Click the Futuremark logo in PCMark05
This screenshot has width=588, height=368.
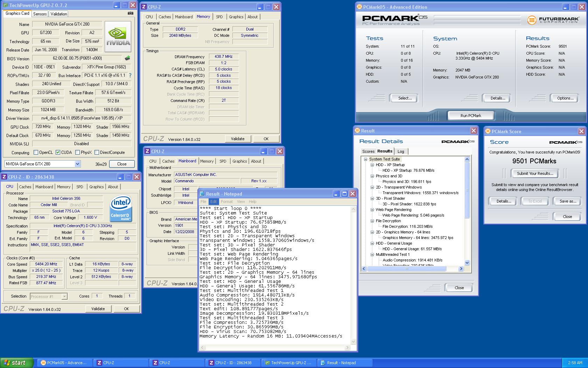click(553, 20)
